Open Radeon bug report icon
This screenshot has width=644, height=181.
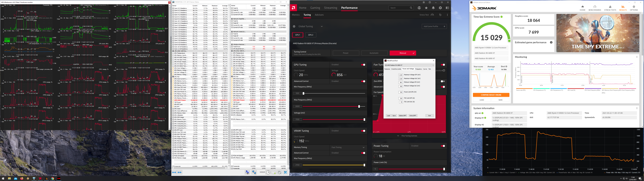423,2
